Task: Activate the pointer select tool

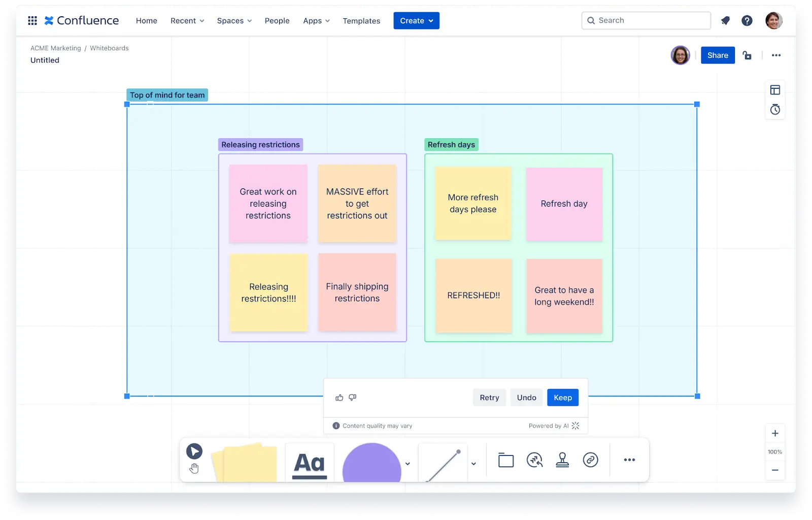Action: pos(194,451)
